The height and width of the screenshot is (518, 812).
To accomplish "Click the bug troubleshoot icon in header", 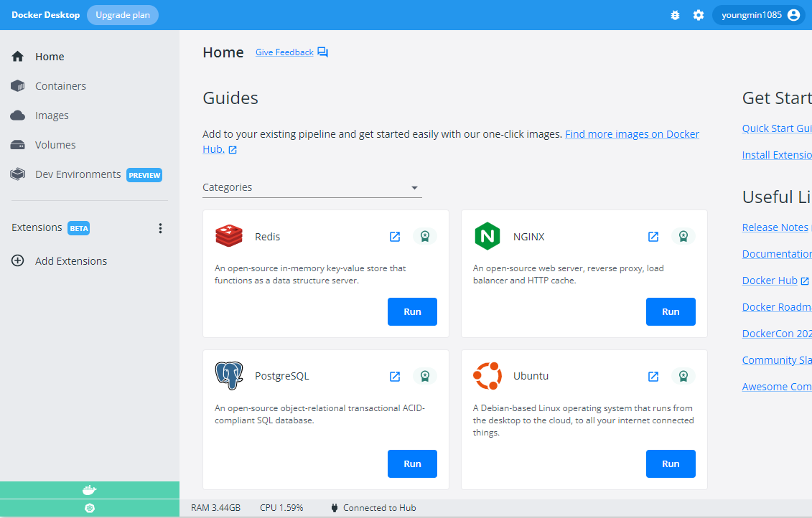I will click(675, 15).
